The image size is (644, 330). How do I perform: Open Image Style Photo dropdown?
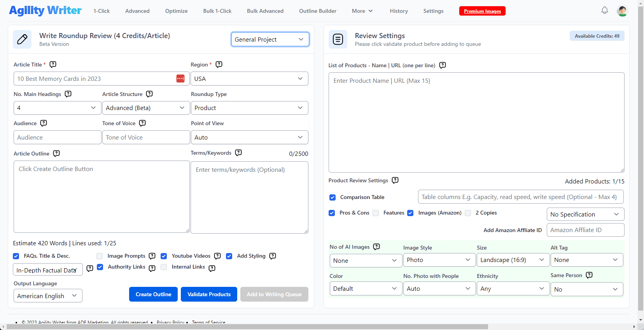(x=439, y=260)
